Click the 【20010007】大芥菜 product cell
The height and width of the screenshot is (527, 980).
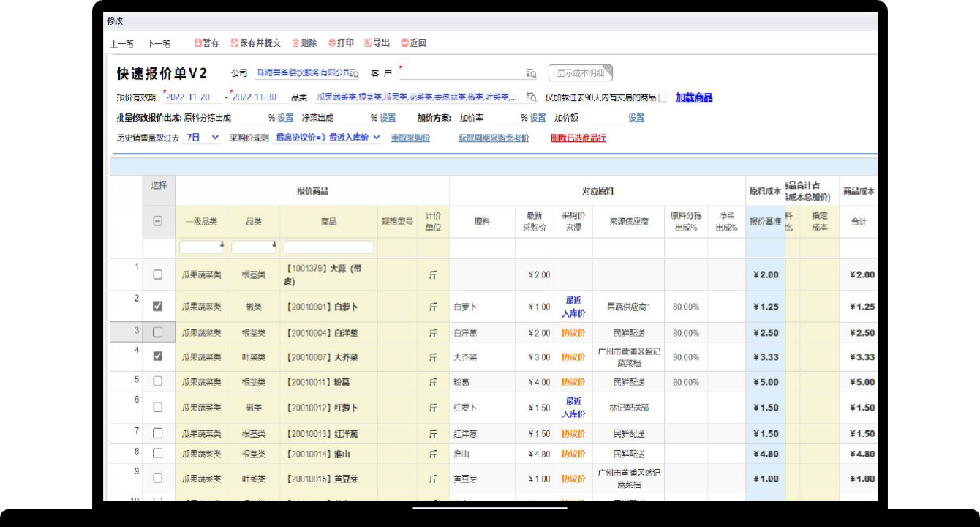point(328,356)
